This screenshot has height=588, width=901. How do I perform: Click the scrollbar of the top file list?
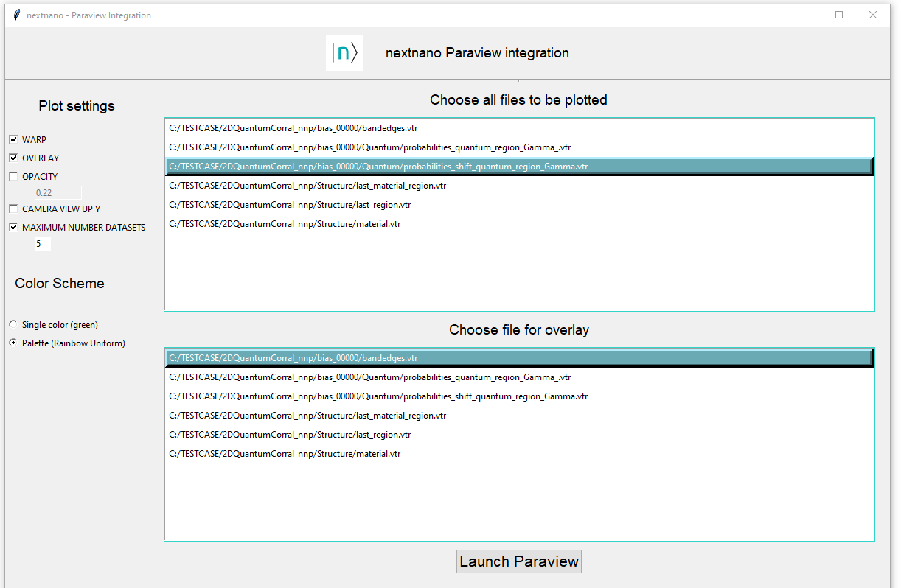(x=871, y=214)
